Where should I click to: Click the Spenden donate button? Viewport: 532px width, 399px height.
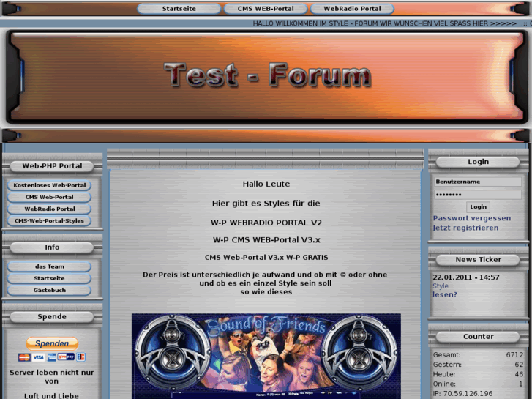(x=52, y=343)
